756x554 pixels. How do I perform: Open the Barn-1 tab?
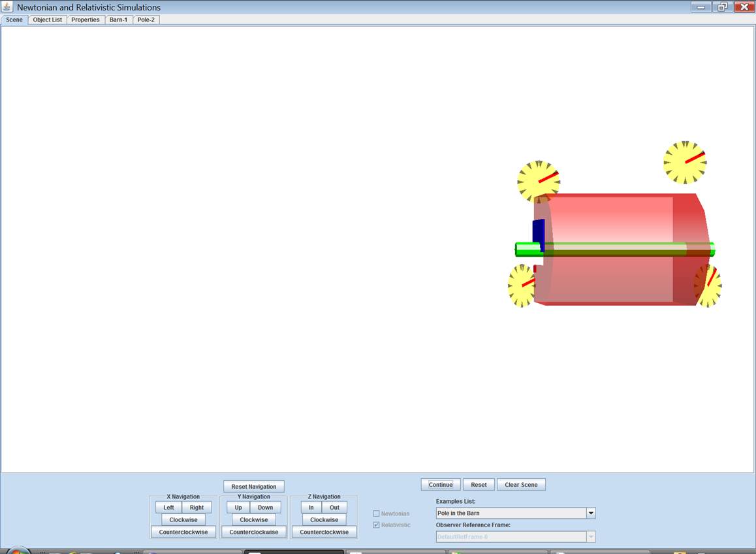118,20
